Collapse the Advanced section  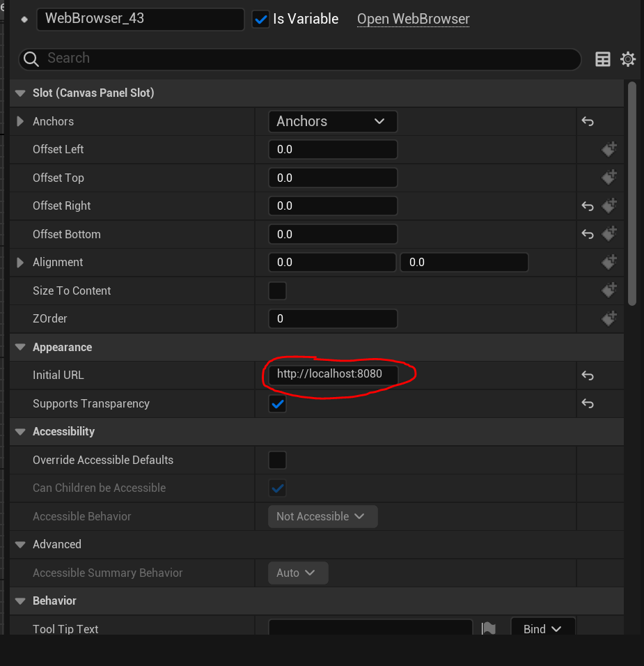(x=20, y=545)
